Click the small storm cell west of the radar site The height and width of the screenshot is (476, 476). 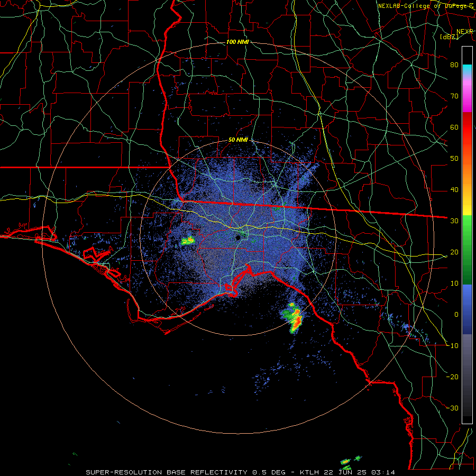[x=188, y=241]
